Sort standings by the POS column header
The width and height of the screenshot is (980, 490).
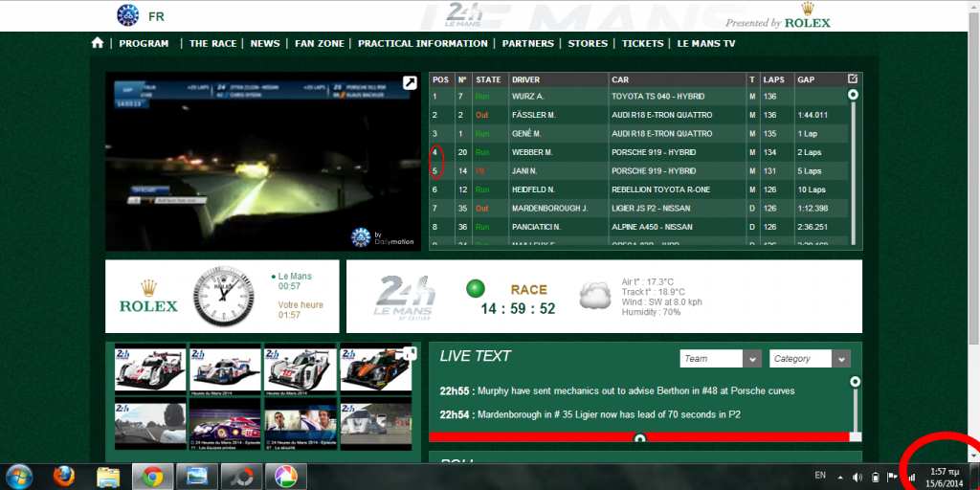click(440, 80)
